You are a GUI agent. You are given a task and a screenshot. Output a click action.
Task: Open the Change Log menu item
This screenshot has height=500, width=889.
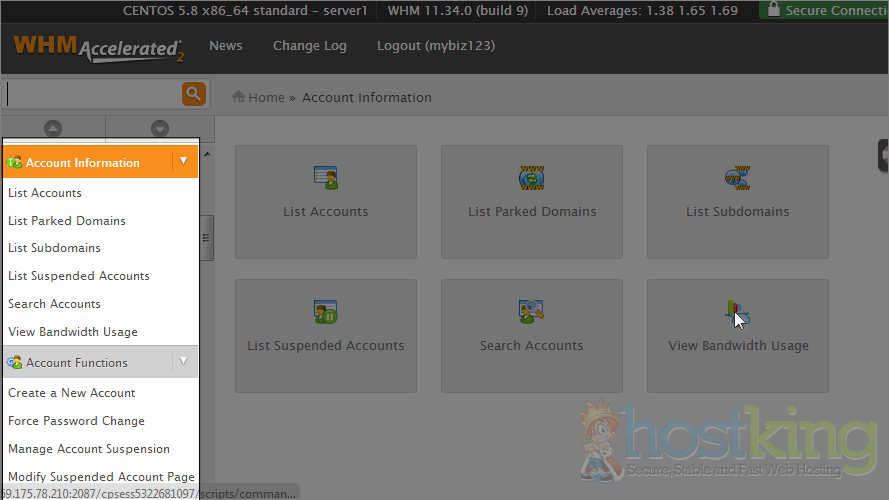[309, 46]
